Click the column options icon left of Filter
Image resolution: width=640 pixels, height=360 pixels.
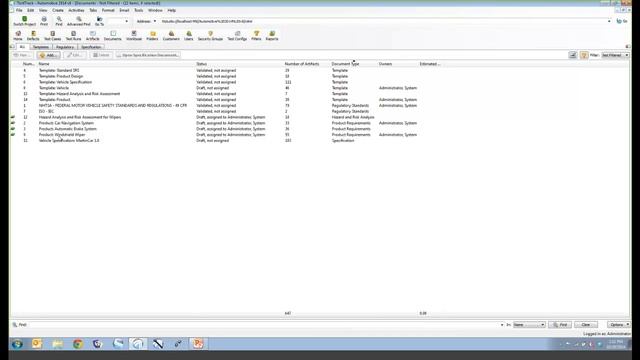(x=573, y=55)
